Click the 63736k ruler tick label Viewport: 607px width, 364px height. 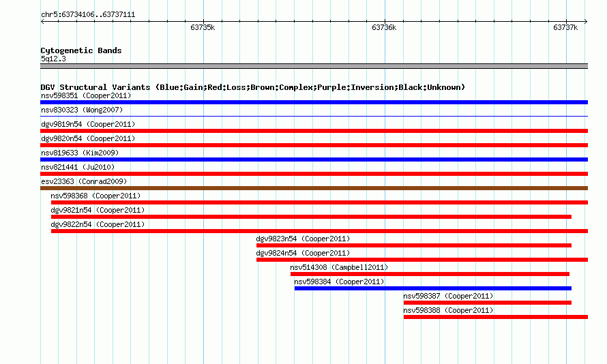click(x=384, y=27)
